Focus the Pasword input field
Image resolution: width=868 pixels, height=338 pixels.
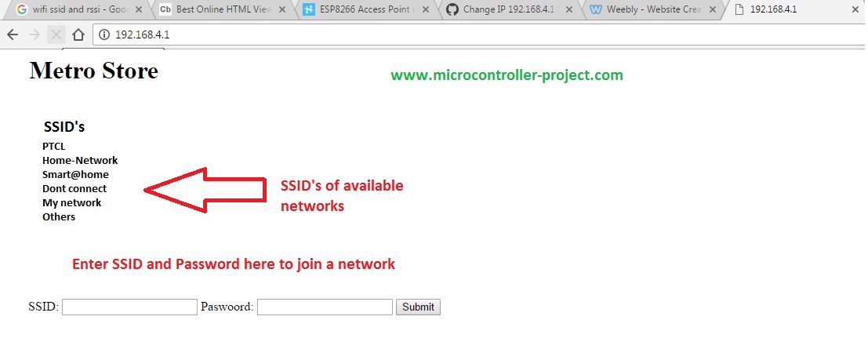click(325, 307)
